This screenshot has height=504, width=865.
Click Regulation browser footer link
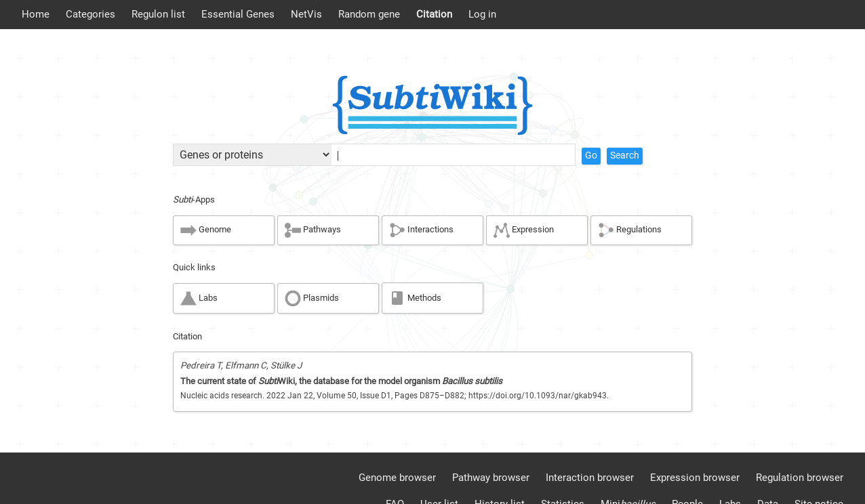point(799,478)
